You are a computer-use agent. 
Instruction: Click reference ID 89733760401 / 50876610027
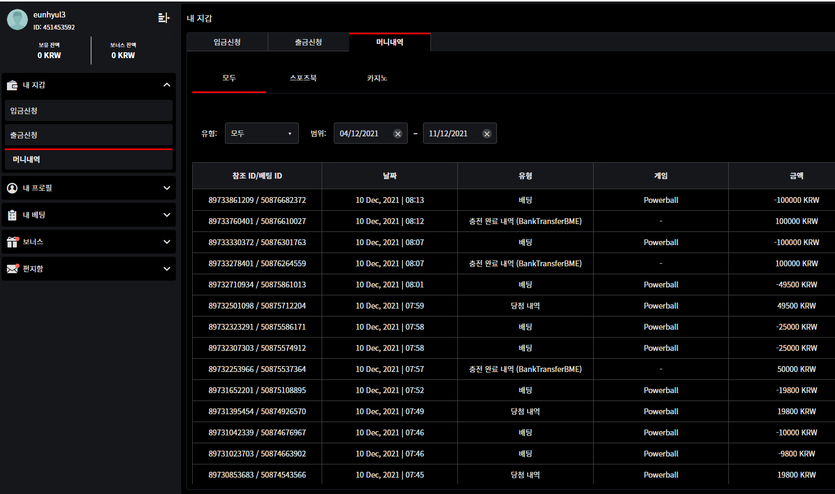point(257,221)
